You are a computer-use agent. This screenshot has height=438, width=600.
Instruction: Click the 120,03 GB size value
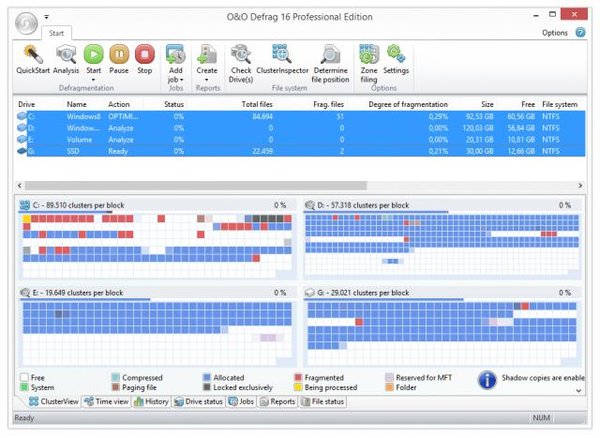tap(478, 128)
